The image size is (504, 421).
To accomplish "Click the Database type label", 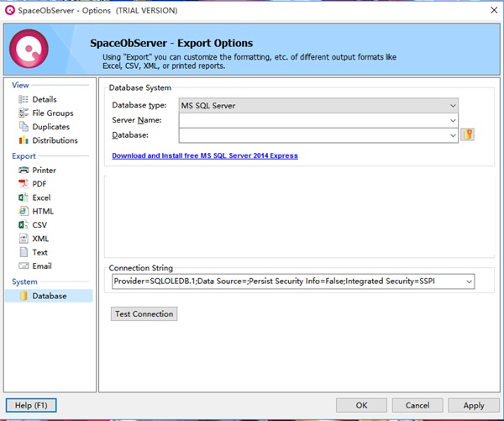I will [139, 105].
